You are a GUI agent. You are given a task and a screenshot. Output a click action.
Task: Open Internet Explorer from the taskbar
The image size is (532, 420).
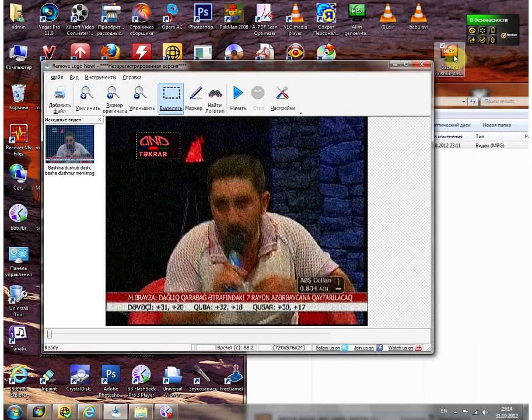pyautogui.click(x=89, y=412)
